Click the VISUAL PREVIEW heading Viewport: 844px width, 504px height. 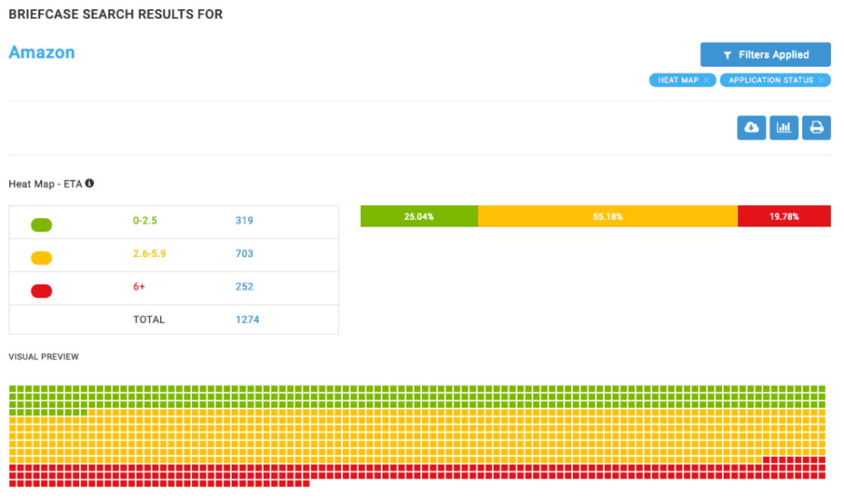[x=44, y=357]
